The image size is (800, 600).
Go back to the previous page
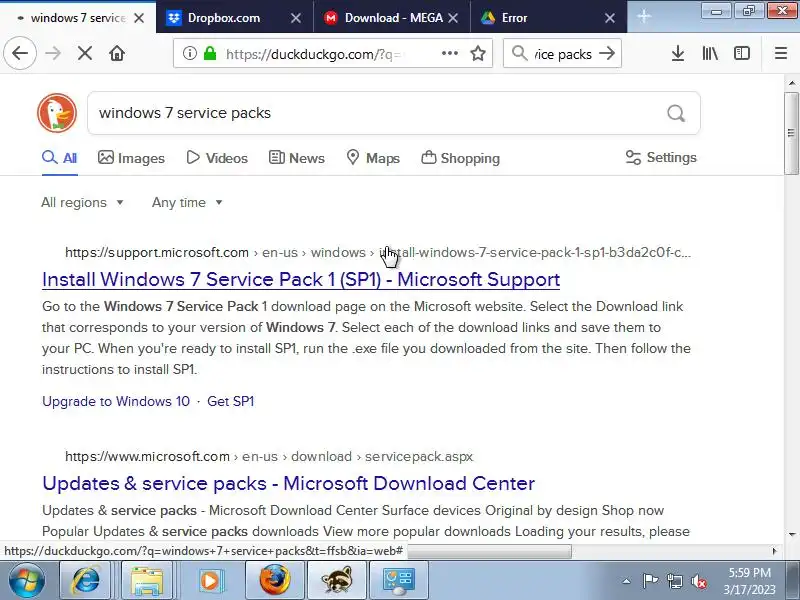20,53
